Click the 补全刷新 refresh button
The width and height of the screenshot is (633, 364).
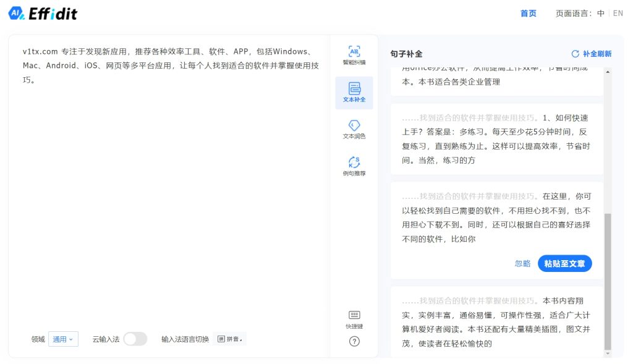[591, 54]
